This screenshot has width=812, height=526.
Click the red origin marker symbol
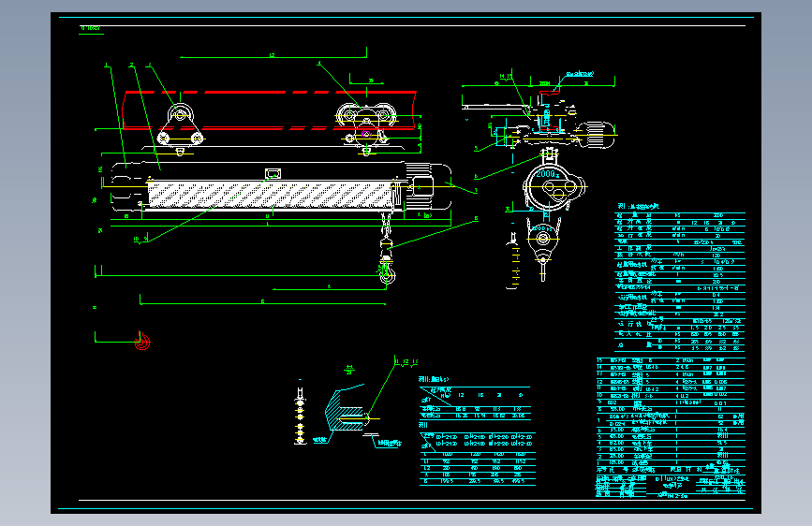[x=142, y=342]
